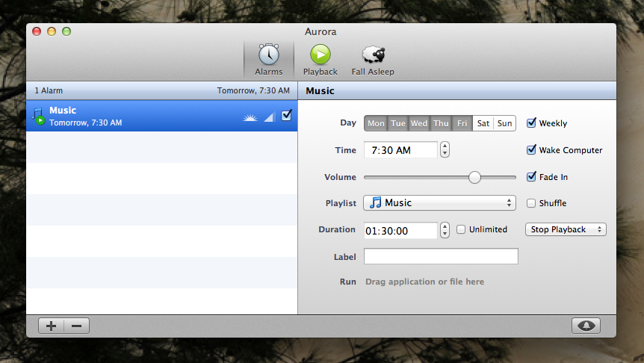644x363 pixels.
Task: Click the Duration stepper arrows
Action: 445,230
